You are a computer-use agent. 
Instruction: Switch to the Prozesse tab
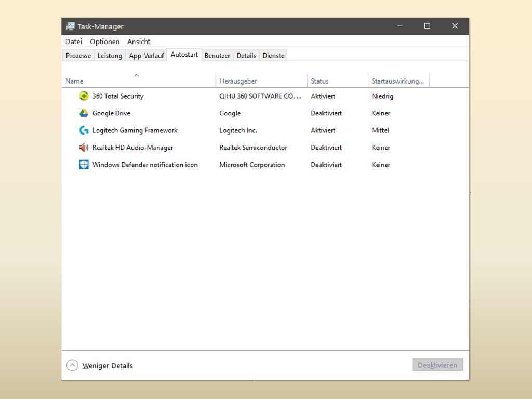[78, 56]
